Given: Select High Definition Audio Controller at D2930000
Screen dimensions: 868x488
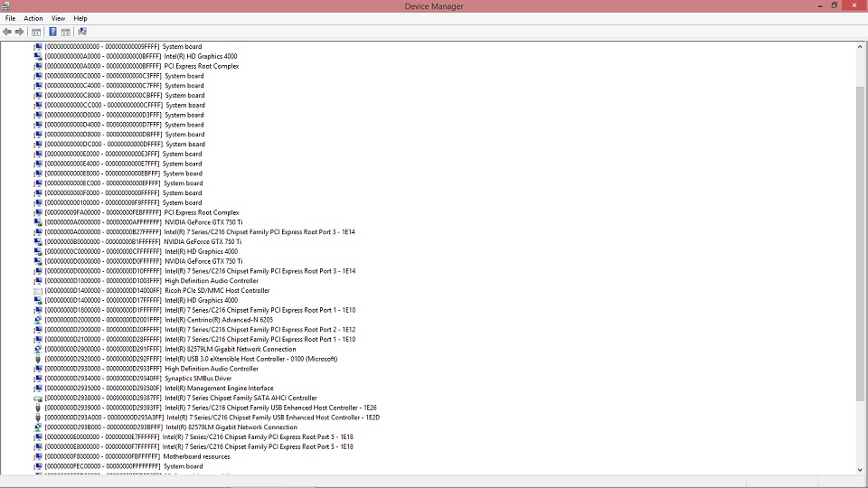Looking at the screenshot, I should (x=151, y=369).
